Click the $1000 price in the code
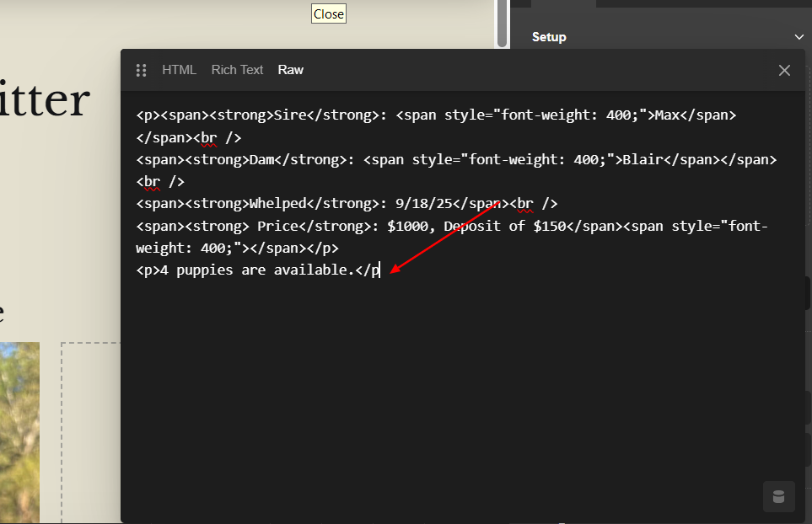The height and width of the screenshot is (524, 812). [x=407, y=226]
